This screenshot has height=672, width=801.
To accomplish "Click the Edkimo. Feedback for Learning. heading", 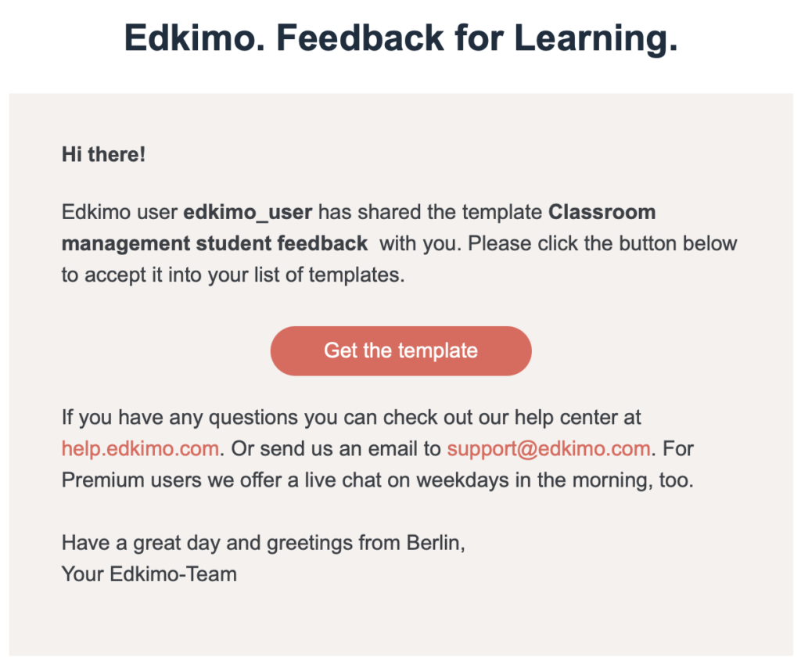I will pyautogui.click(x=401, y=38).
